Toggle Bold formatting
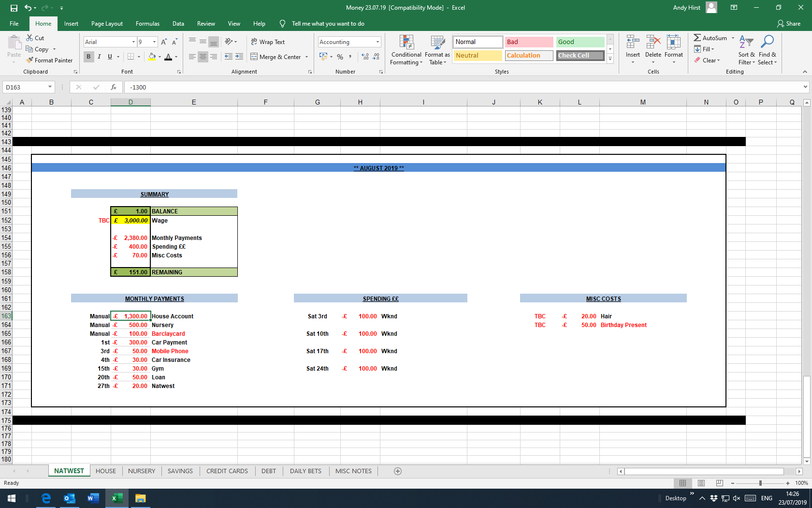Viewport: 812px width, 508px height. pos(88,57)
